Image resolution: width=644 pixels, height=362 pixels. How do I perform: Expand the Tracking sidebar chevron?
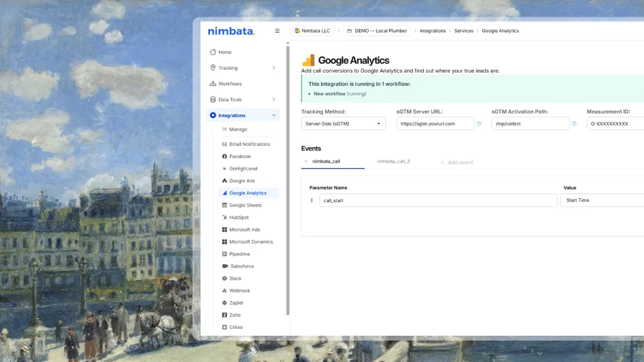(274, 68)
